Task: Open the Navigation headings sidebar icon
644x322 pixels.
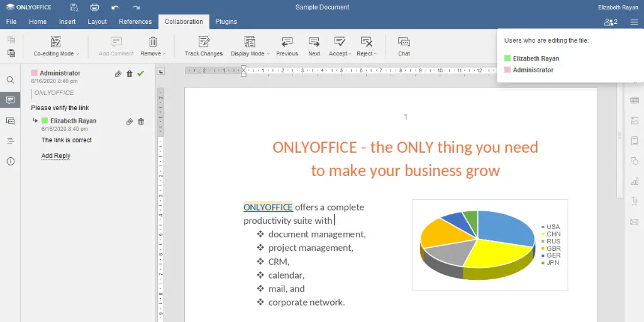Action: [x=10, y=141]
